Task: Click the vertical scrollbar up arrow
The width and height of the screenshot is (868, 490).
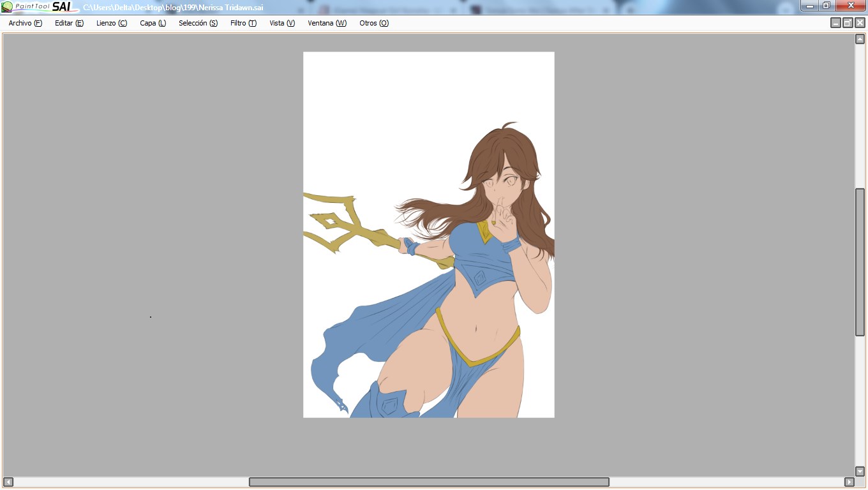Action: coord(860,39)
